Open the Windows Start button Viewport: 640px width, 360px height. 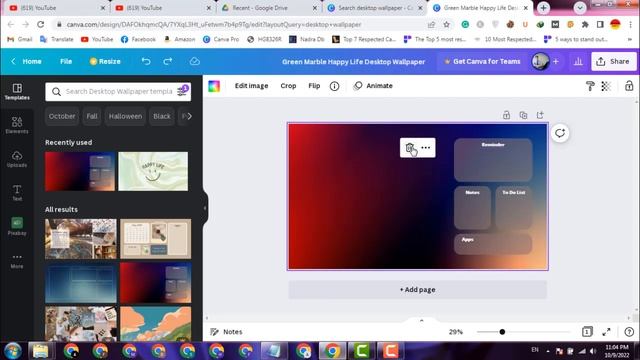[x=13, y=351]
